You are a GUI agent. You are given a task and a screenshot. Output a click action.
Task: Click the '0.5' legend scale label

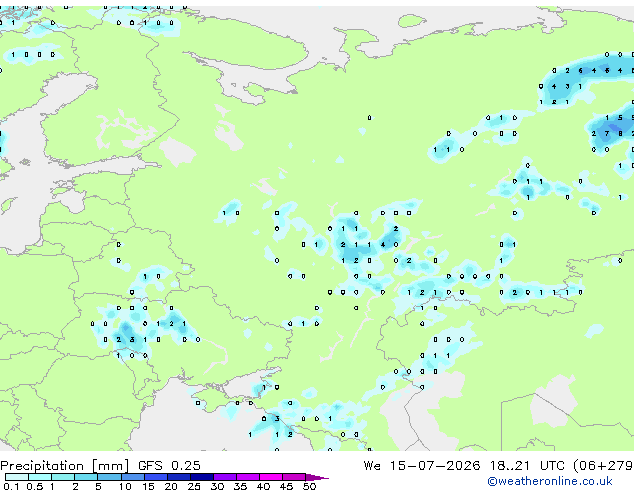[x=35, y=486]
